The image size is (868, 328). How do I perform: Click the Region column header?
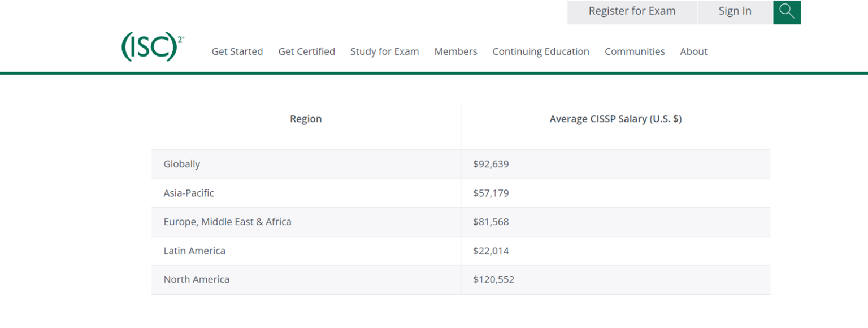coord(306,119)
